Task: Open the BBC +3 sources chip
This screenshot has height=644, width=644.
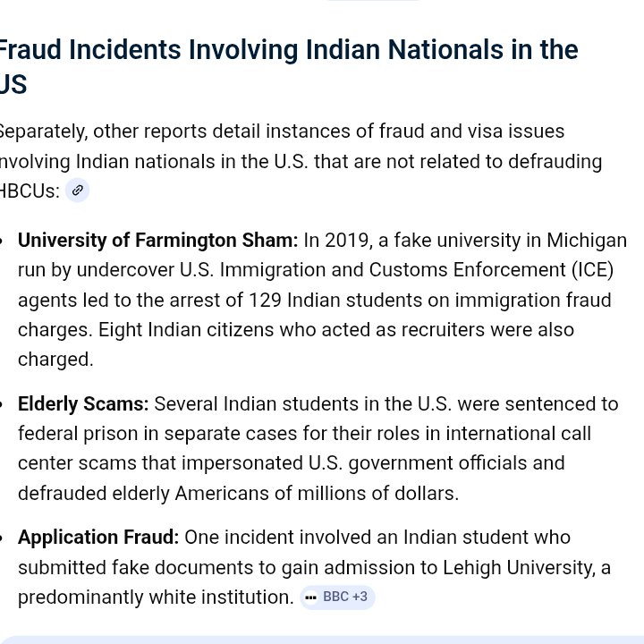Action: (337, 597)
